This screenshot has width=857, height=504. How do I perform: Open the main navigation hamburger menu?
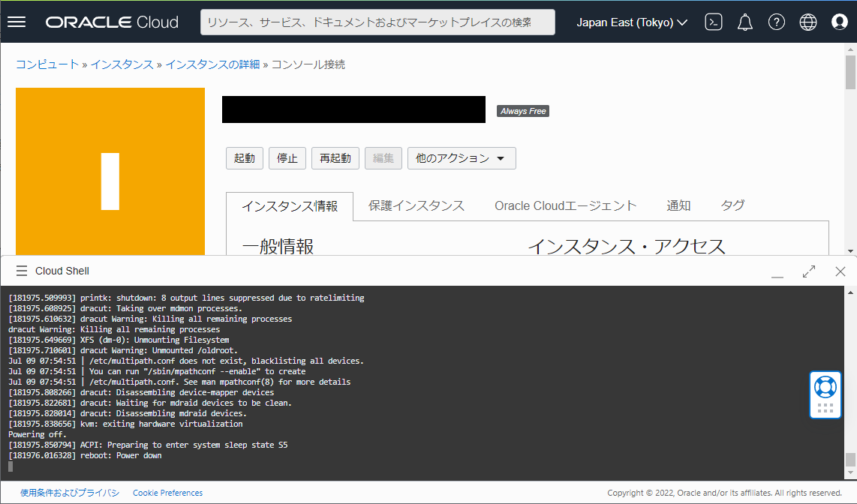pyautogui.click(x=17, y=22)
